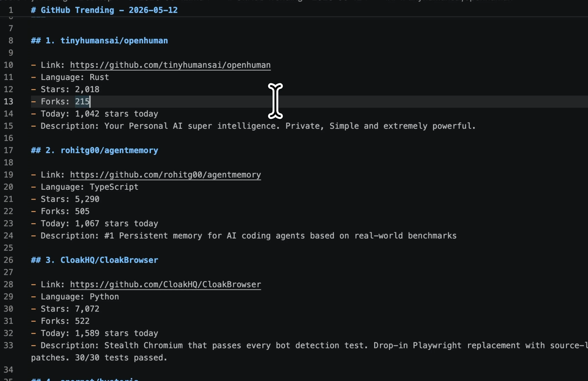Place cursor in heading 2. rohitg00/agentmemory
The width and height of the screenshot is (588, 381).
94,150
